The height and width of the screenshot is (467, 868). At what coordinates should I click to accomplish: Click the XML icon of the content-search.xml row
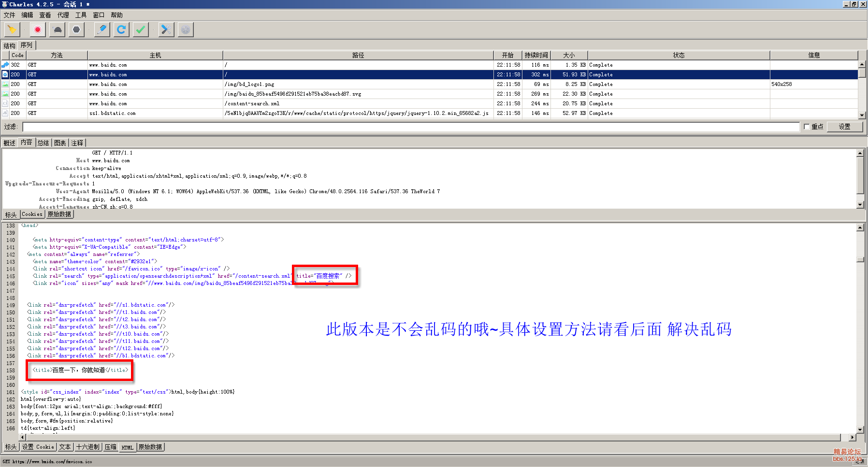tap(5, 103)
